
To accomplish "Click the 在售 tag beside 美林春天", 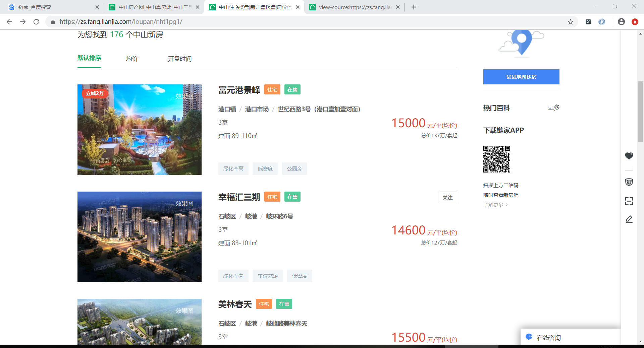I will tap(284, 304).
